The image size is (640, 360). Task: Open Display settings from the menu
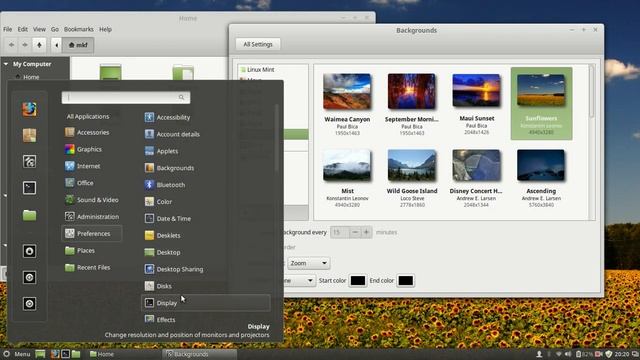pos(206,303)
